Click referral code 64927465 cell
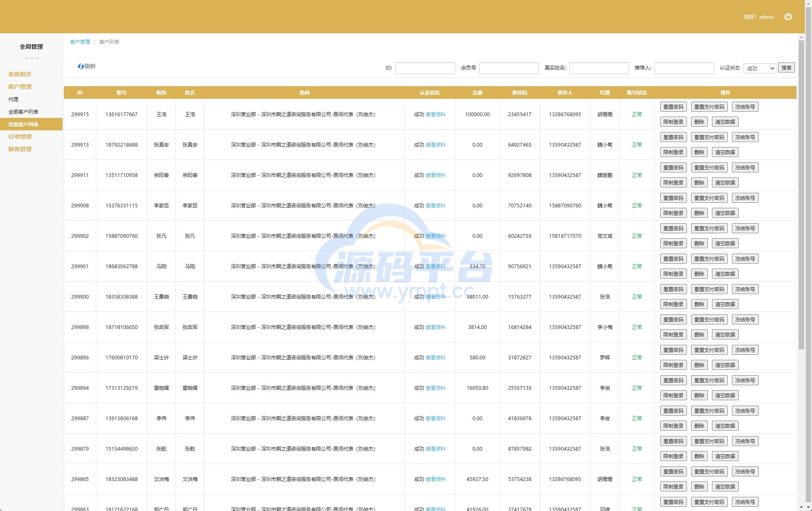Screen dimensions: 812x511 [x=519, y=145]
